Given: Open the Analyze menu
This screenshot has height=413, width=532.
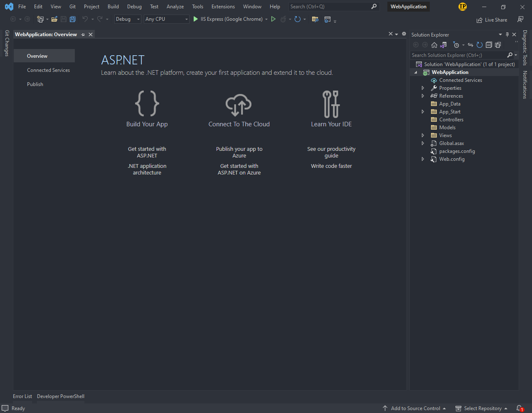Looking at the screenshot, I should (x=175, y=7).
